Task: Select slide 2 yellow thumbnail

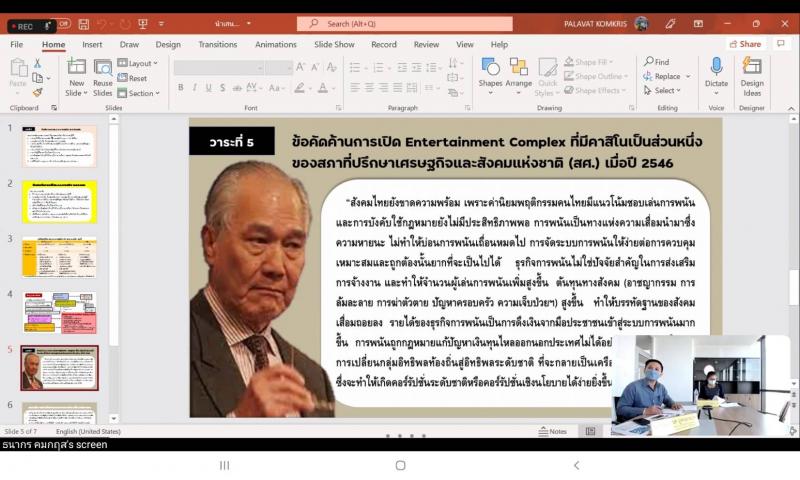Action: [x=59, y=201]
